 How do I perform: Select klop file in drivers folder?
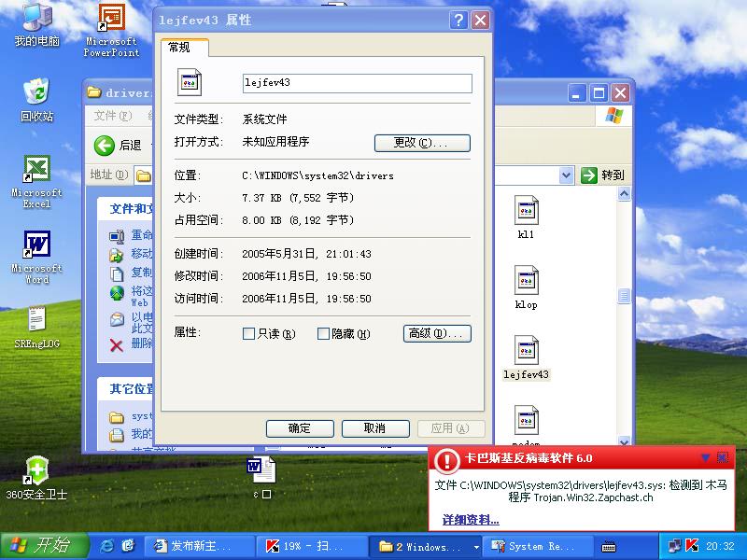pos(526,287)
